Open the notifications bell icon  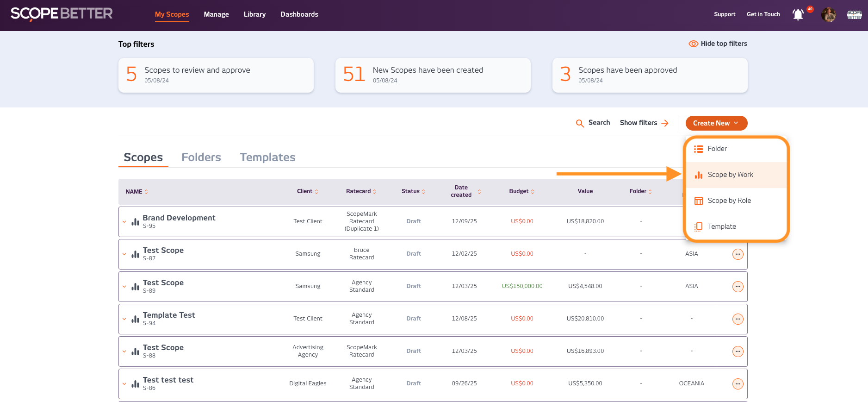click(x=798, y=15)
